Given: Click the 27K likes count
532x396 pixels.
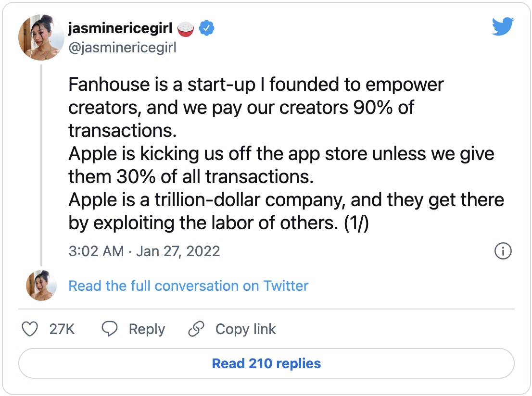Looking at the screenshot, I should (x=62, y=329).
